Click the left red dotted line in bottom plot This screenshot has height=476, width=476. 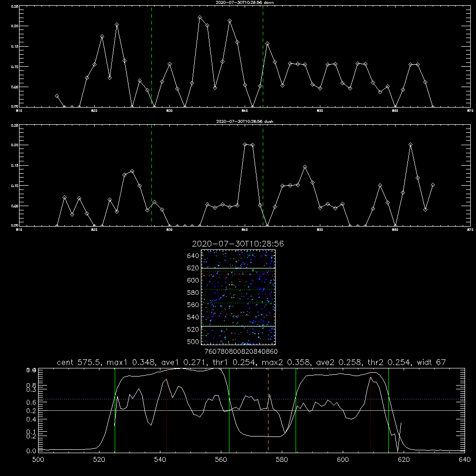point(166,410)
